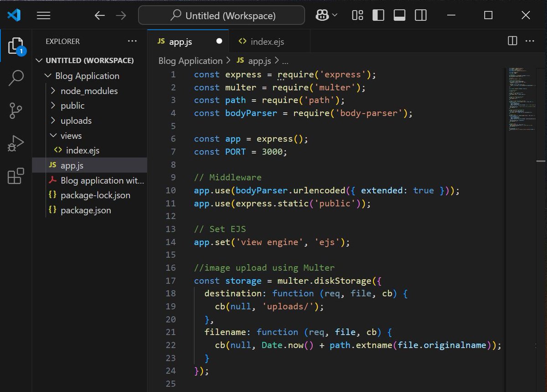Click the require('multer') code line
Image resolution: width=547 pixels, height=392 pixels.
pos(280,87)
